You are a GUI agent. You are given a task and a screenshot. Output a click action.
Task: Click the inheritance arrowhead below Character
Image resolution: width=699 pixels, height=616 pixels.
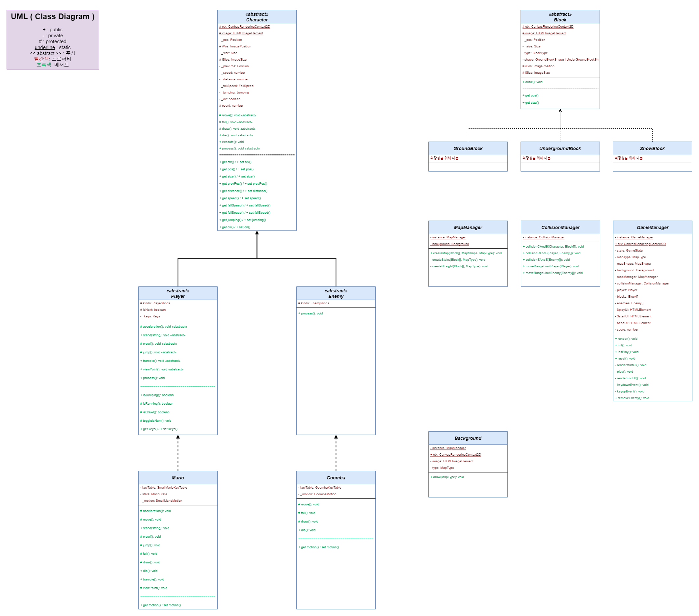pyautogui.click(x=256, y=233)
